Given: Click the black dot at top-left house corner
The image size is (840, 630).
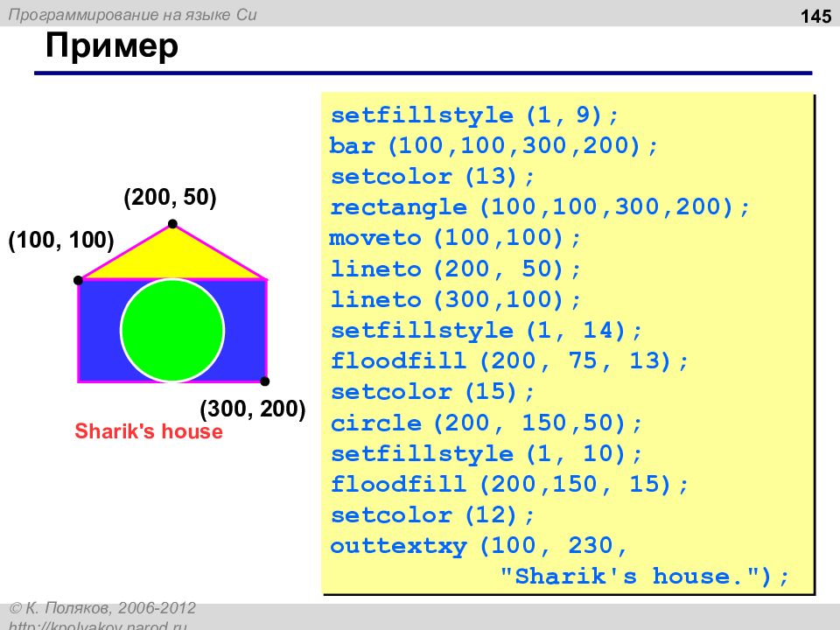Looking at the screenshot, I should pyautogui.click(x=78, y=280).
